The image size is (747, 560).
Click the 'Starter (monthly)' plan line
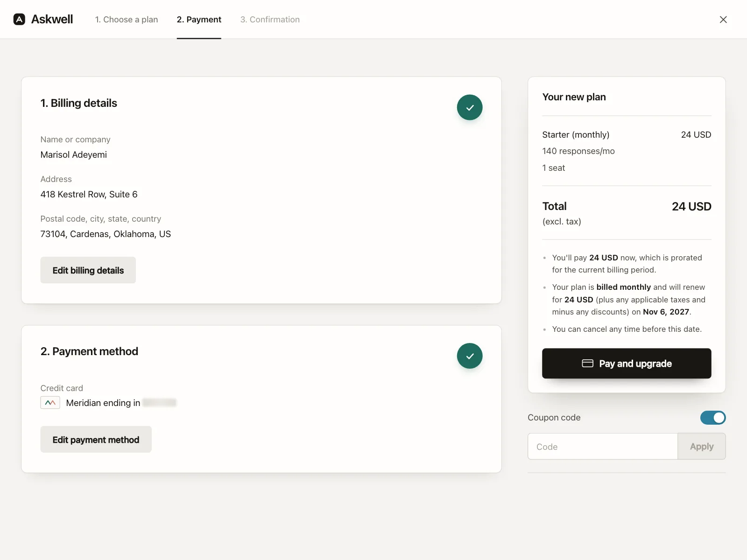(x=576, y=135)
